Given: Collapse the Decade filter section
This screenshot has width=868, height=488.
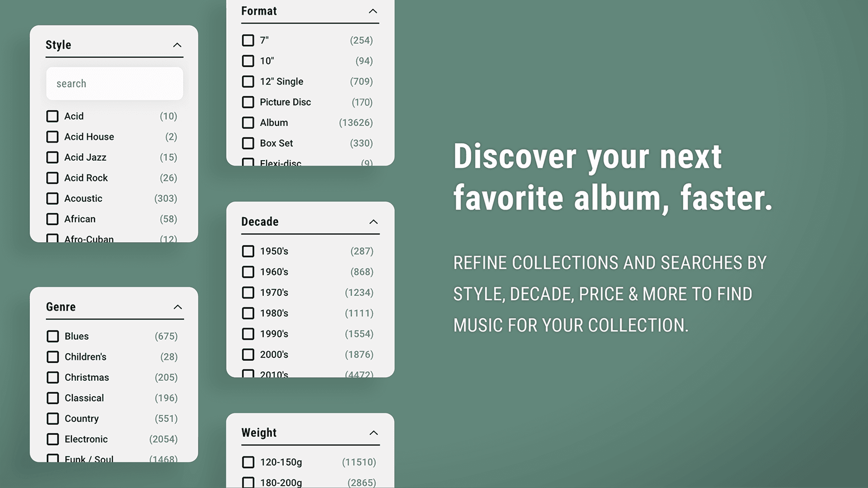Looking at the screenshot, I should coord(373,221).
